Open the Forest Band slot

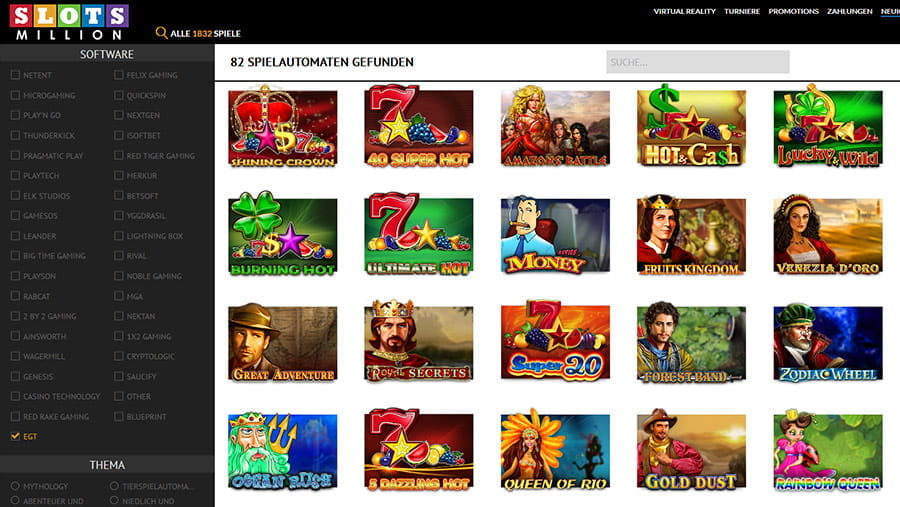click(691, 342)
